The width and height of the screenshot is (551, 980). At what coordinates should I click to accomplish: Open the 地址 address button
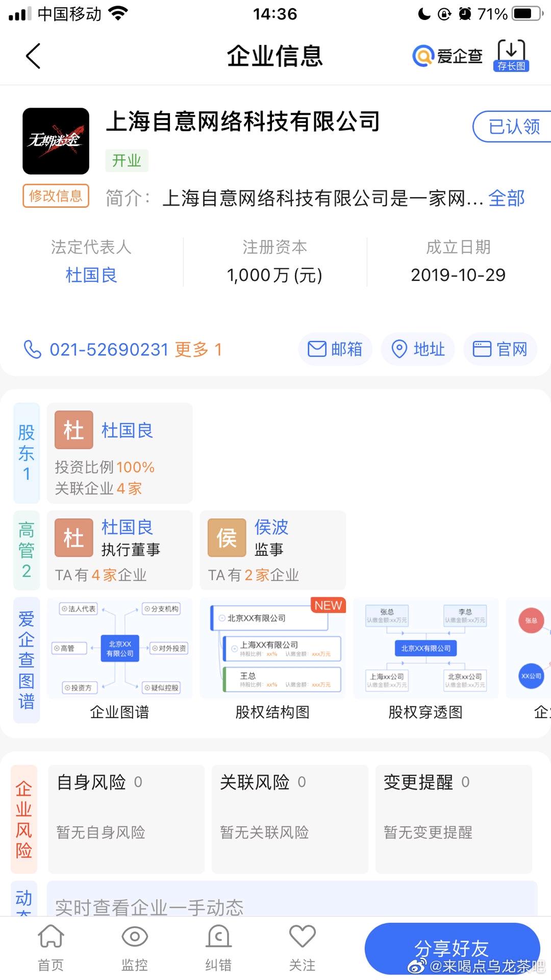[x=418, y=349]
